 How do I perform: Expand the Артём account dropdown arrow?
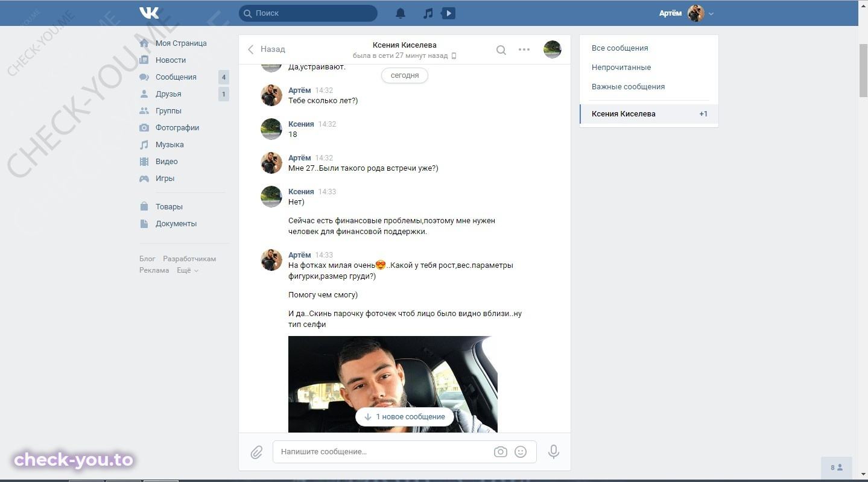711,14
